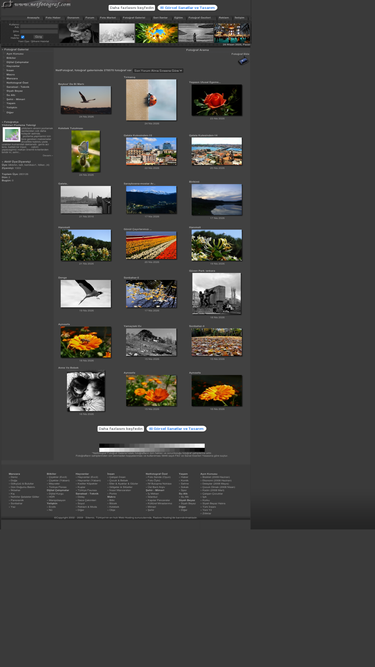Select Manzara category in sidebar

pos(12,78)
